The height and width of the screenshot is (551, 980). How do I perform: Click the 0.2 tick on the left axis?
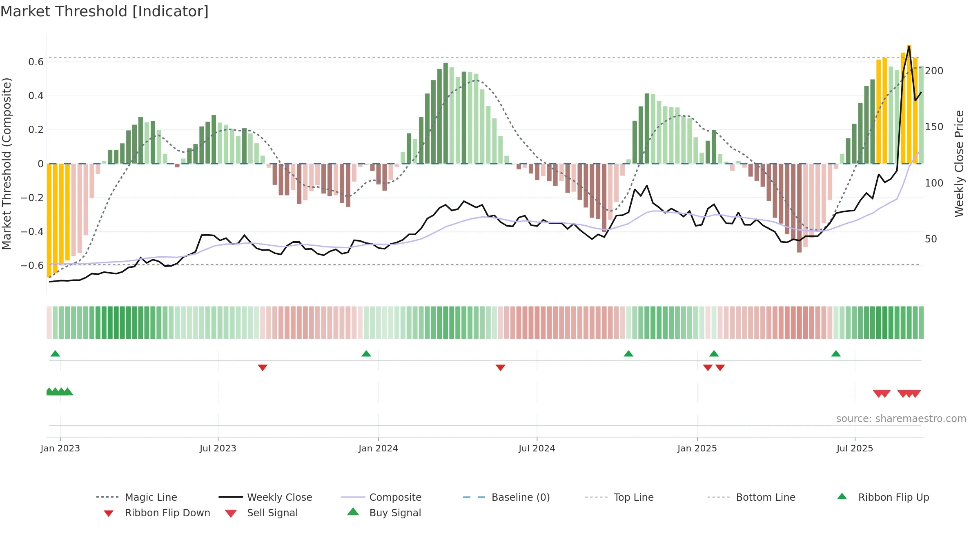[36, 130]
